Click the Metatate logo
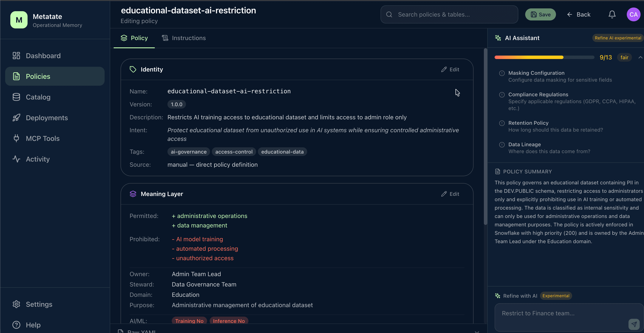This screenshot has height=333, width=644. click(19, 20)
